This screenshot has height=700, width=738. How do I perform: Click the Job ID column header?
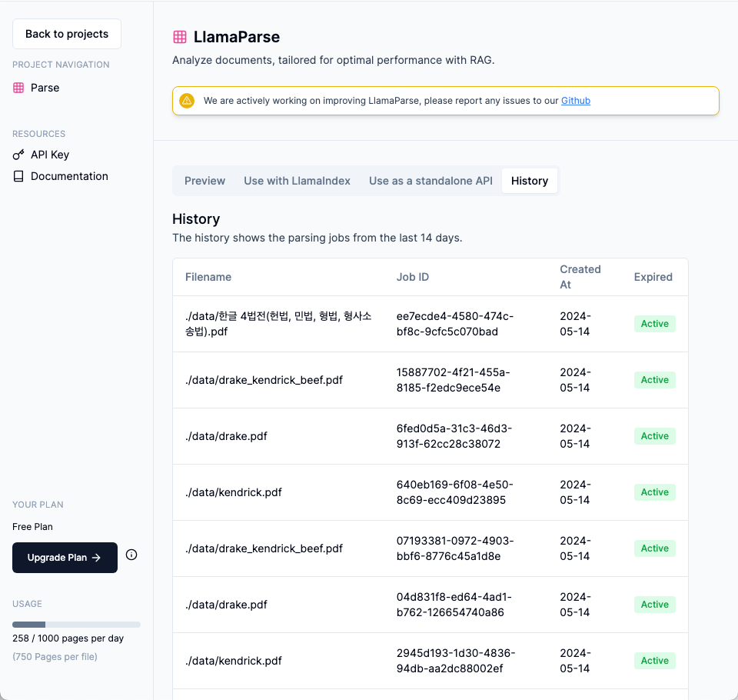413,277
